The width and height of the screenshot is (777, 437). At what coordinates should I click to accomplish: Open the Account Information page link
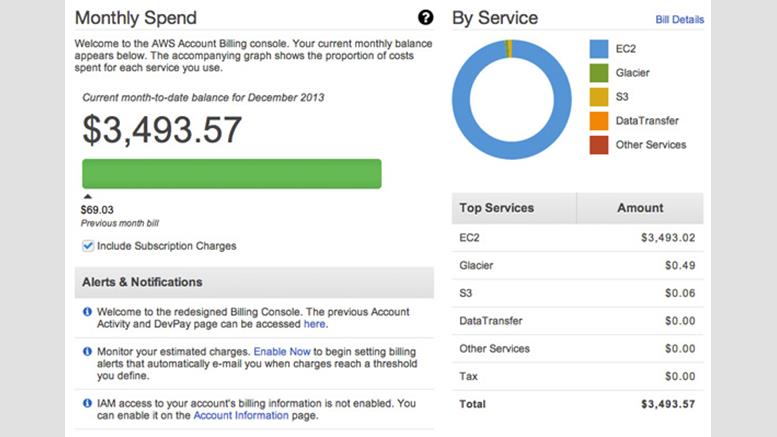click(x=241, y=415)
